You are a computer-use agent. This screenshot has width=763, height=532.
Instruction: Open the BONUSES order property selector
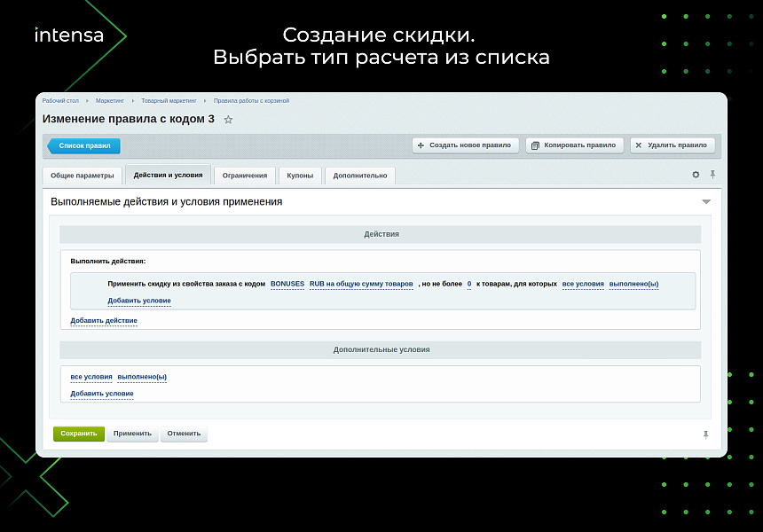[287, 283]
